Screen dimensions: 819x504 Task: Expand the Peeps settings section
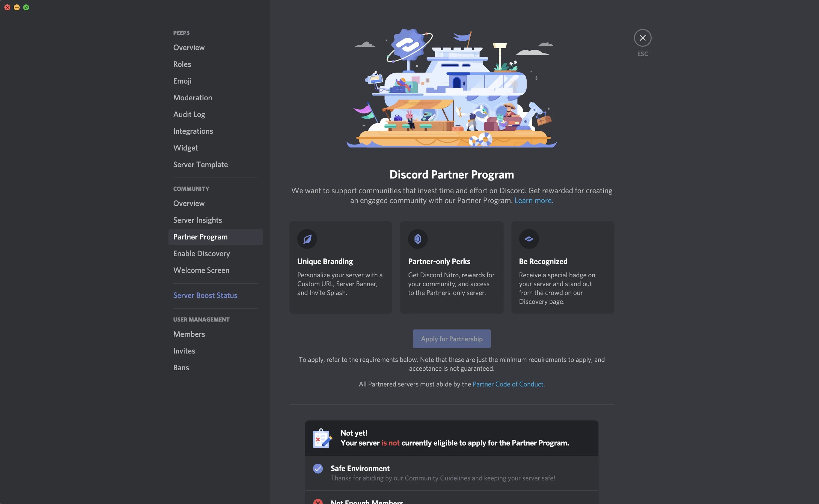[181, 33]
